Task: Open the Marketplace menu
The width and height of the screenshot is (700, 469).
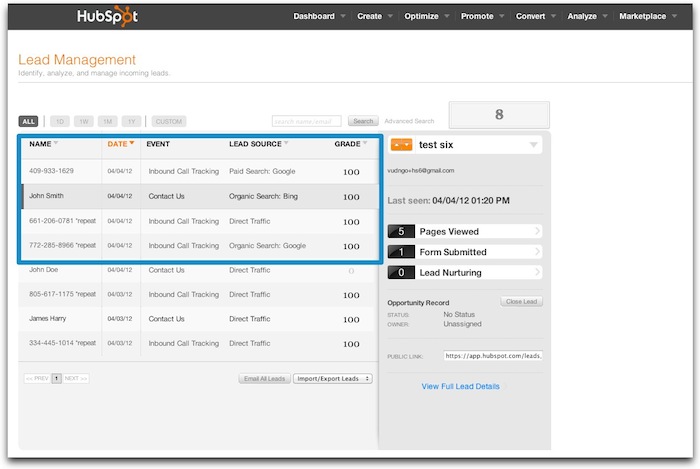Action: point(647,16)
